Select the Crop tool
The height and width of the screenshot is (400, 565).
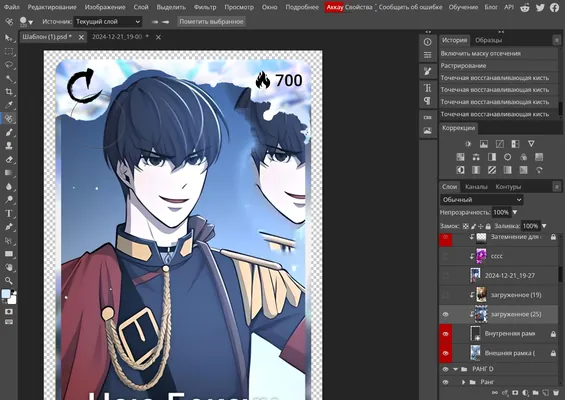pos(9,92)
